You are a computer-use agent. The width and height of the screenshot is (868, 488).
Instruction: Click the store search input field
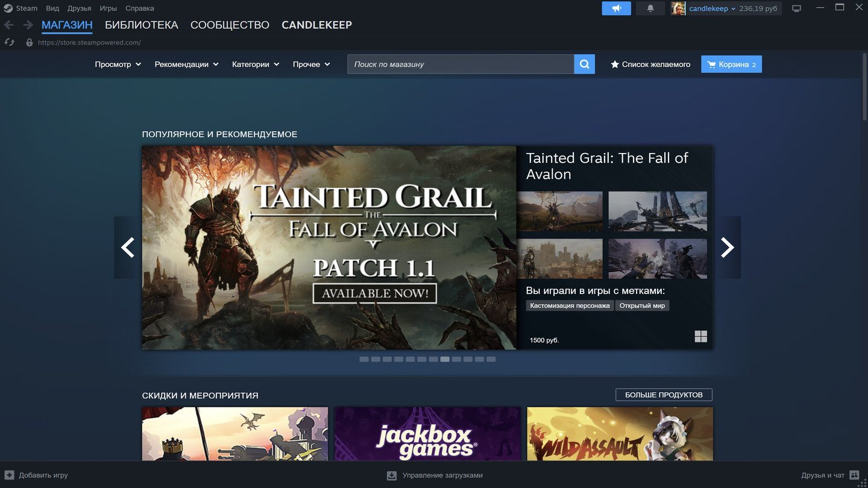[x=461, y=64]
